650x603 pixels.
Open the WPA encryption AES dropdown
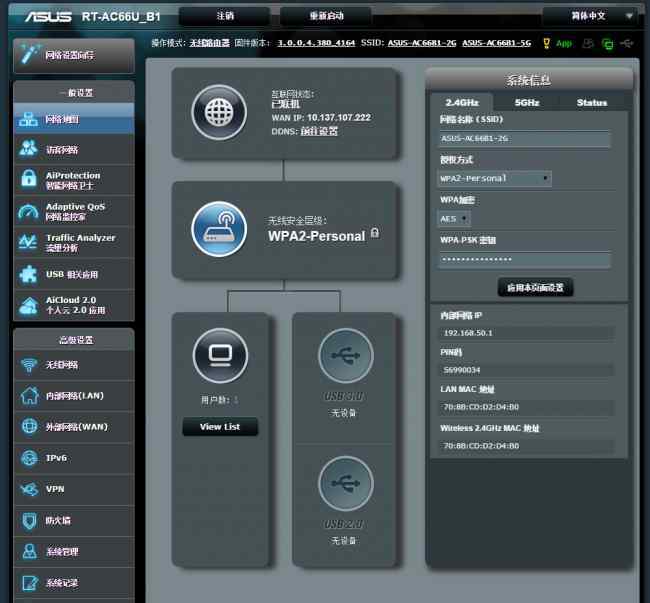click(454, 218)
